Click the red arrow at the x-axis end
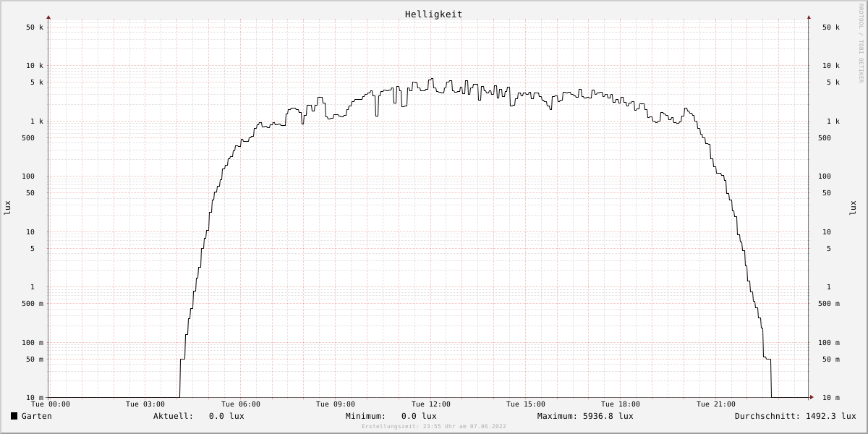Image resolution: width=868 pixels, height=434 pixels. 812,397
